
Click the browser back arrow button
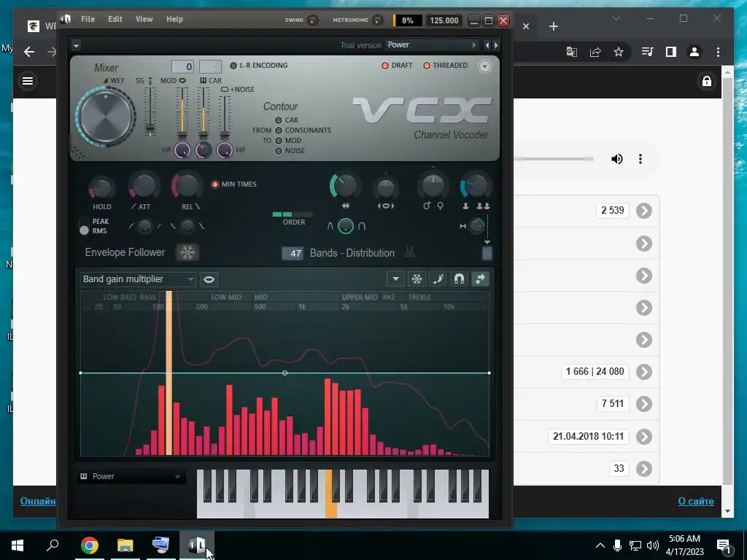point(29,52)
